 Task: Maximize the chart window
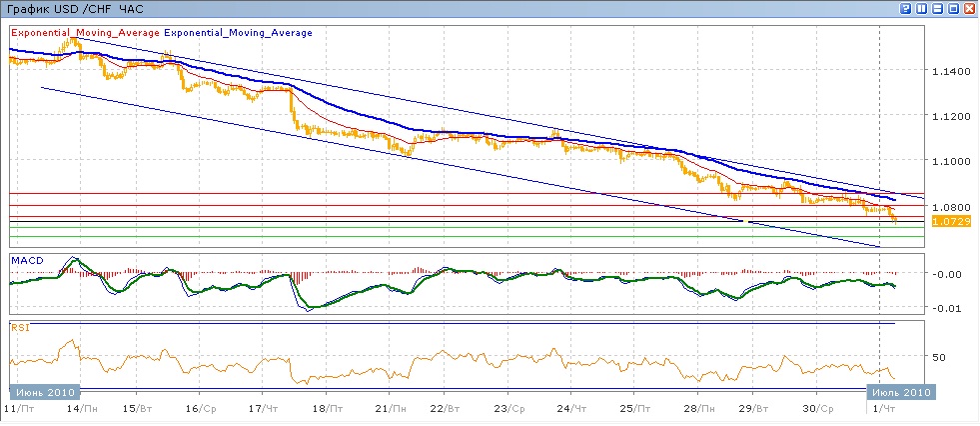tap(952, 8)
